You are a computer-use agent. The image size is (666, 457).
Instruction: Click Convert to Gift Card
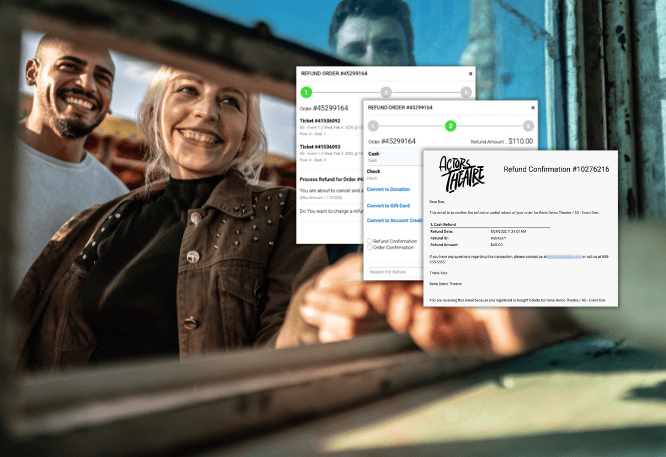[x=388, y=206]
